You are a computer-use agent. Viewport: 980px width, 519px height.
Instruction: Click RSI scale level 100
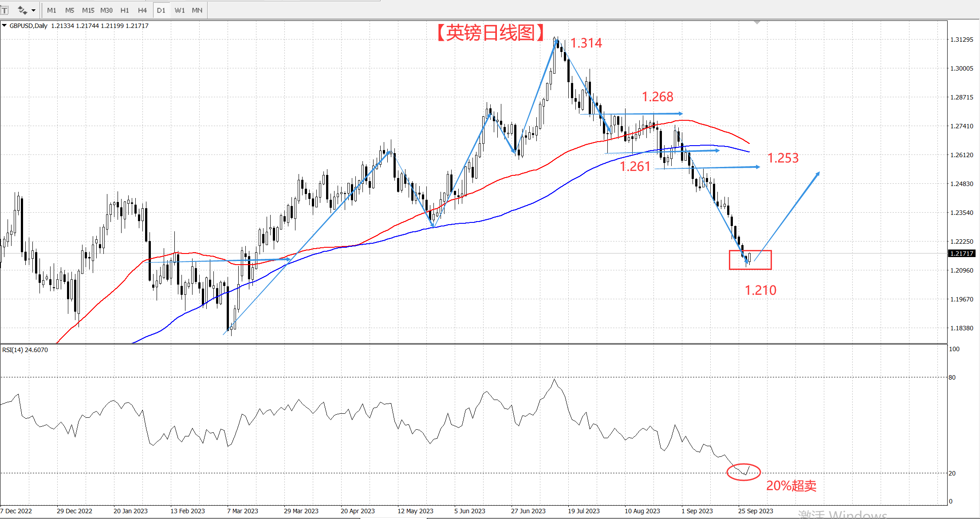[954, 349]
